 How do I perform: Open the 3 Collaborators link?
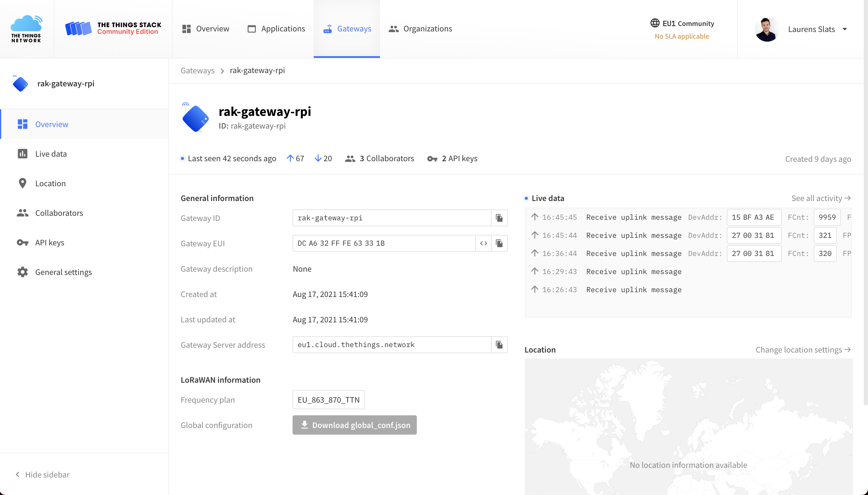click(x=379, y=158)
